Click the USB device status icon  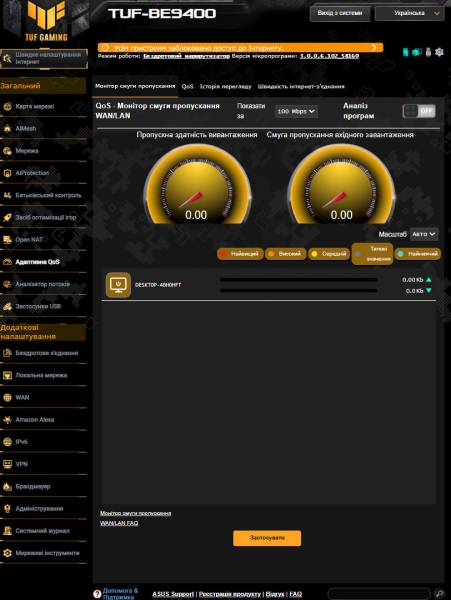click(428, 52)
